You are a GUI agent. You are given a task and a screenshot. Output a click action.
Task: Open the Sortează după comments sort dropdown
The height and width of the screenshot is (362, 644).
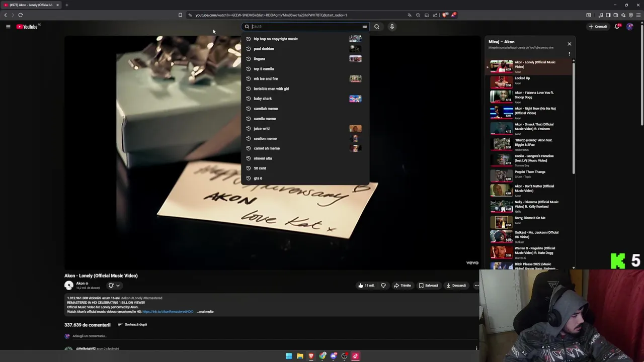(132, 325)
